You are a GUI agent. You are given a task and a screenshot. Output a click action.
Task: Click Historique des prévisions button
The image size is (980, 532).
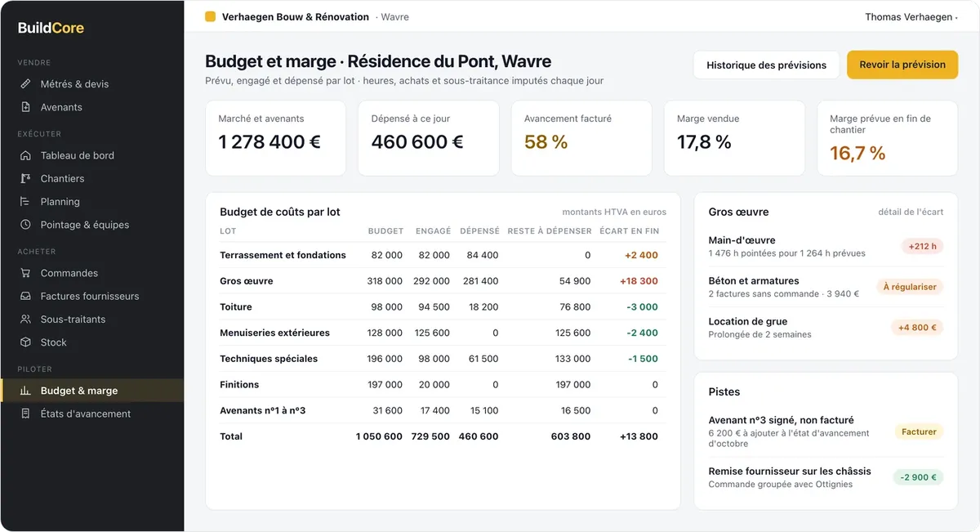(x=766, y=65)
